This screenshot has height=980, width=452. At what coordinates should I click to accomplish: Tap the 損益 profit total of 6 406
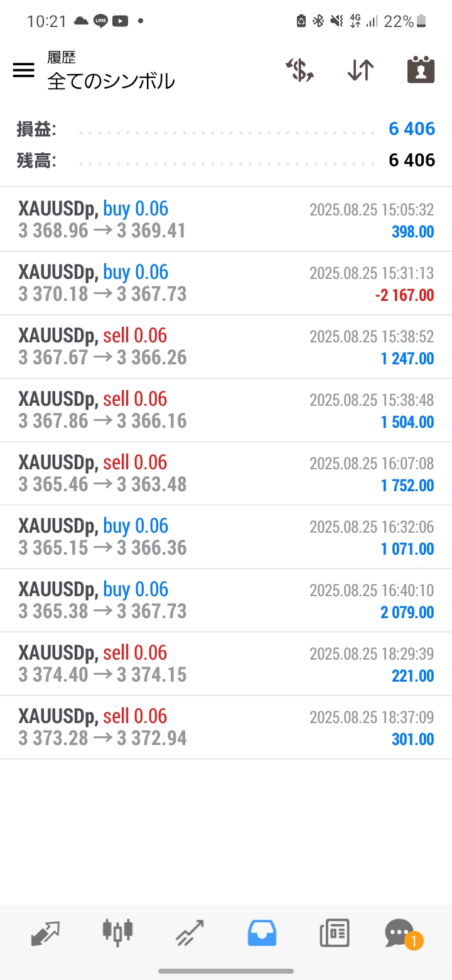(x=411, y=129)
